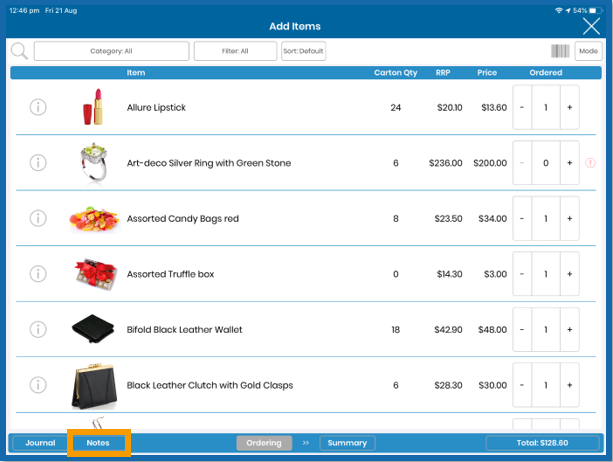Click the Price column header
613x462 pixels.
pos(487,73)
